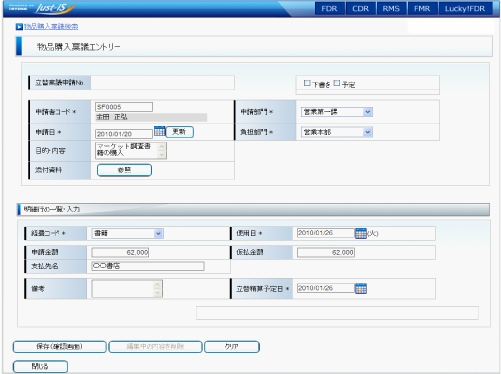The height and width of the screenshot is (374, 501).
Task: Click the 申請日 date field 2010/01/20
Action: click(124, 134)
